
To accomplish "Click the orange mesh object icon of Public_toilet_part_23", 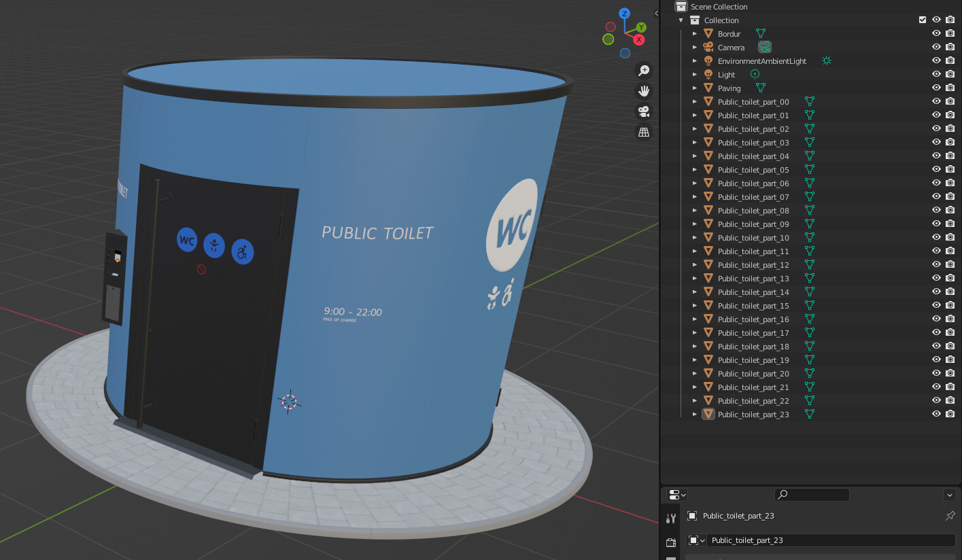I will point(708,415).
